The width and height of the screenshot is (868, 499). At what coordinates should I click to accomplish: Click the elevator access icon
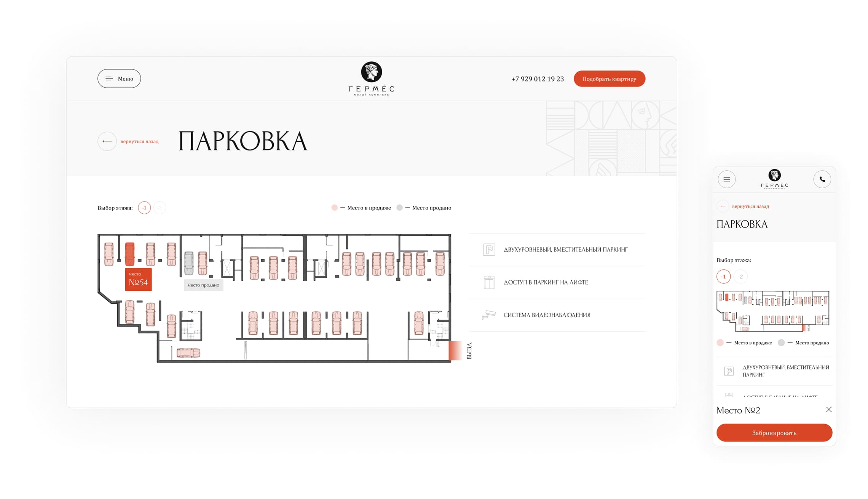click(x=489, y=282)
